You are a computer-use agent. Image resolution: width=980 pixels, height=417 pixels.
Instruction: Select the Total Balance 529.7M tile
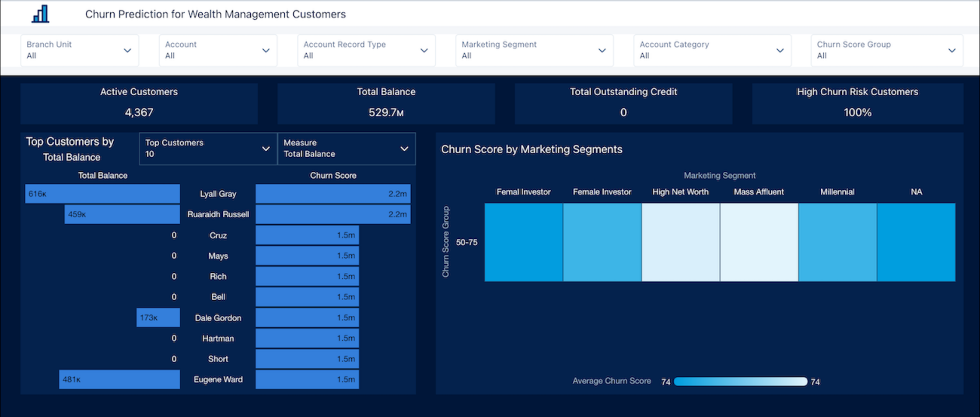tap(386, 103)
